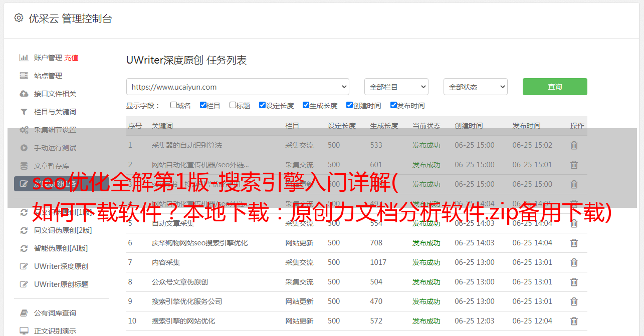Open 公有词库查询 in the sidebar
The image size is (644, 336).
55,313
